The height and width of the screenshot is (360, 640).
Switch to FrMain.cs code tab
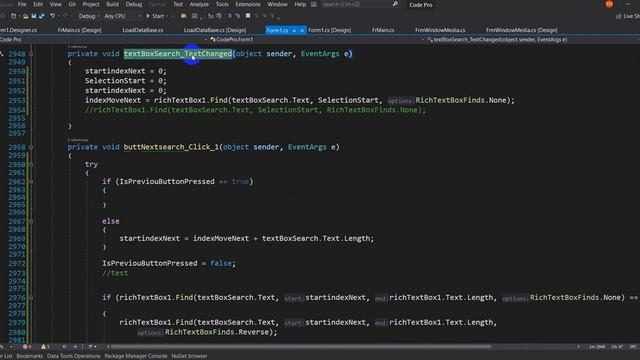pyautogui.click(x=383, y=30)
